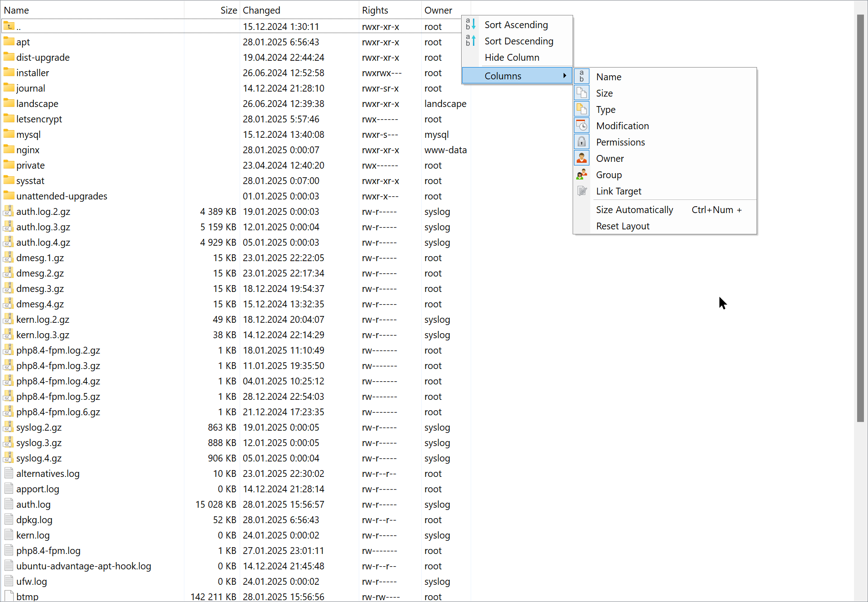Screen dimensions: 868x602
Task: Expand the Columns submenu arrow
Action: 564,76
